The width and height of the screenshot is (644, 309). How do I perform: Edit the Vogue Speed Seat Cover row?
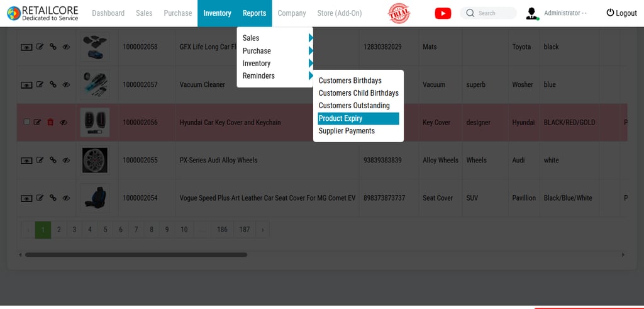(x=40, y=198)
